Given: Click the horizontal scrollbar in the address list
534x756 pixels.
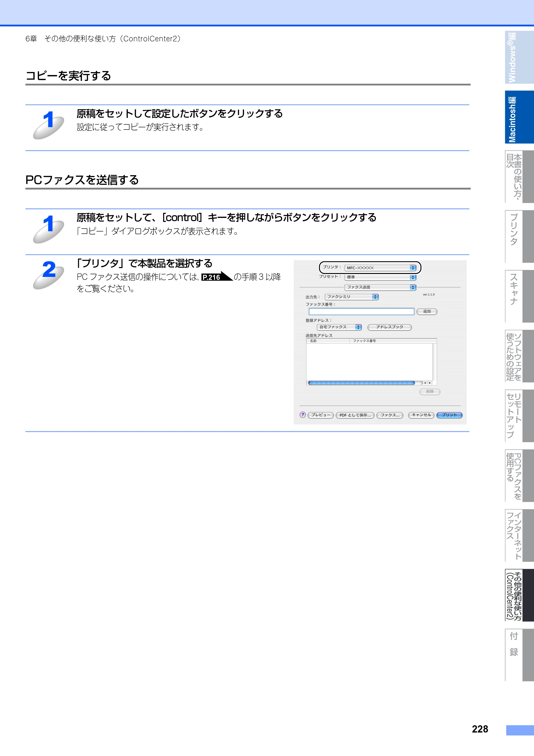Looking at the screenshot, I should (362, 383).
